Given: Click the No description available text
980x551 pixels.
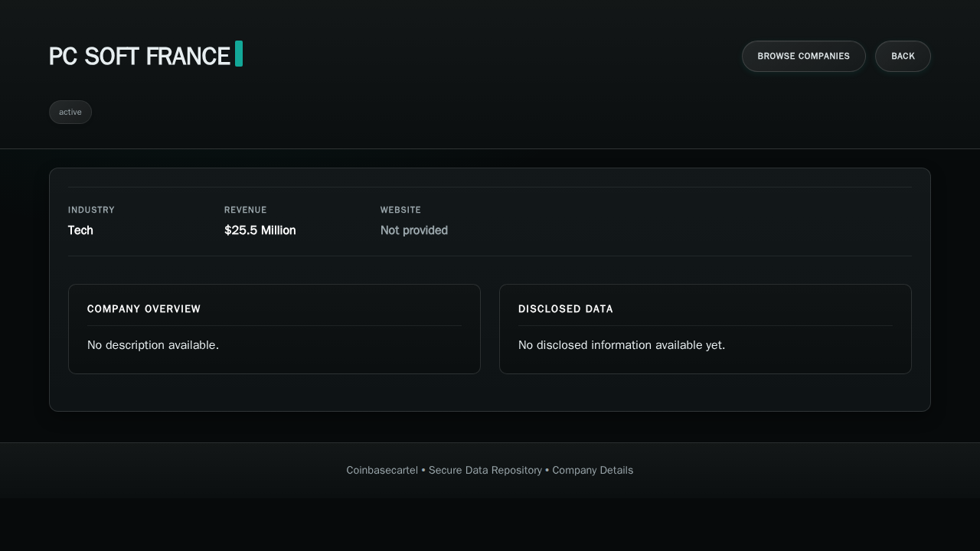Looking at the screenshot, I should (x=153, y=345).
